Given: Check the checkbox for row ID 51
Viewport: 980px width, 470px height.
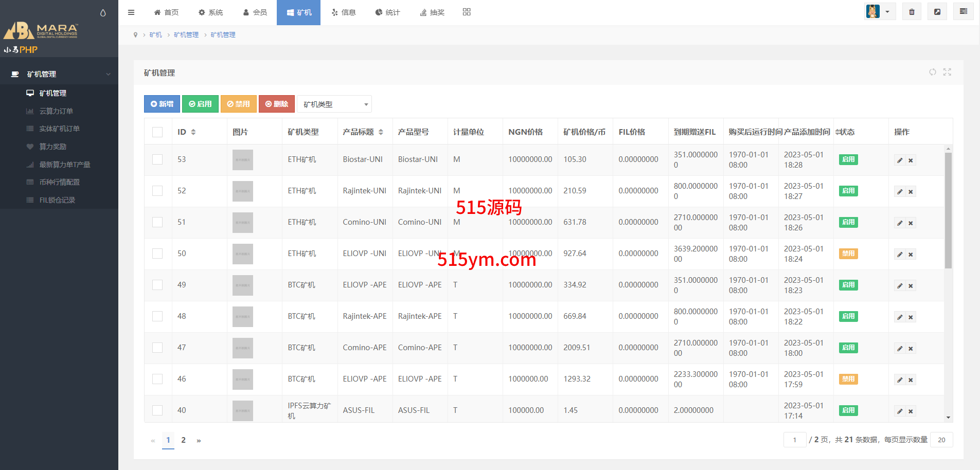Looking at the screenshot, I should [x=157, y=222].
